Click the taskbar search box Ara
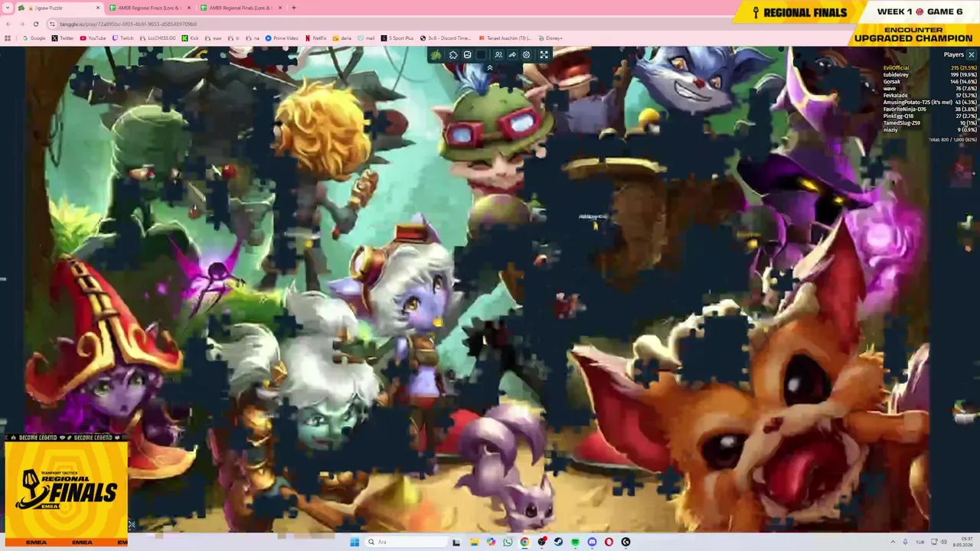The height and width of the screenshot is (551, 980). tap(406, 542)
